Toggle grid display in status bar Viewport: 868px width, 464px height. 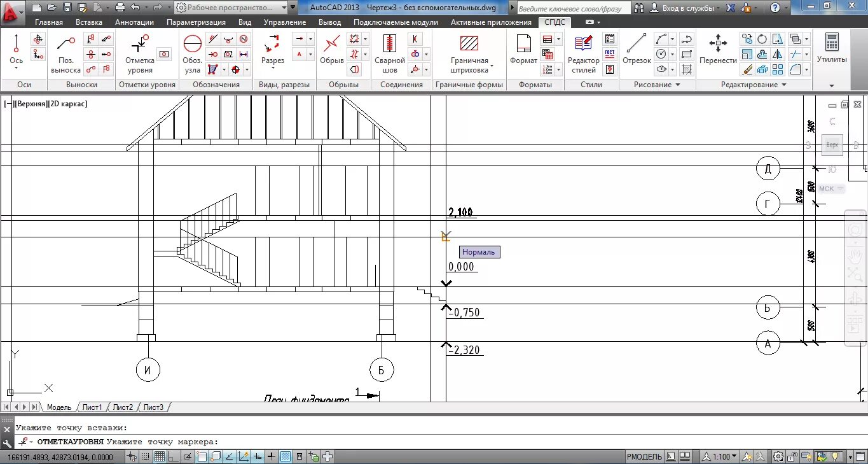click(160, 456)
